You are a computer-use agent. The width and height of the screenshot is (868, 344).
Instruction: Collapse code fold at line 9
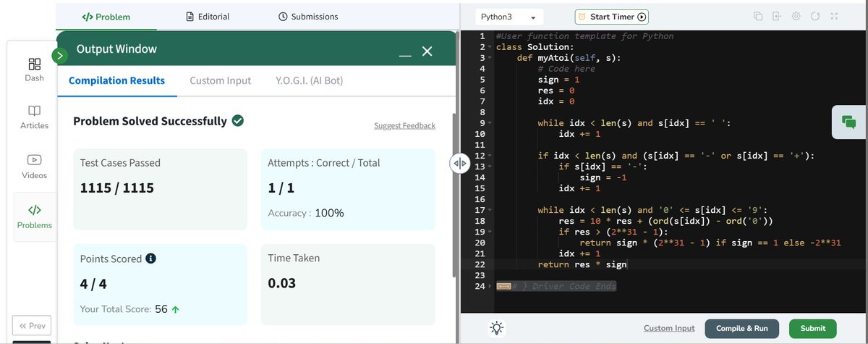pyautogui.click(x=490, y=123)
